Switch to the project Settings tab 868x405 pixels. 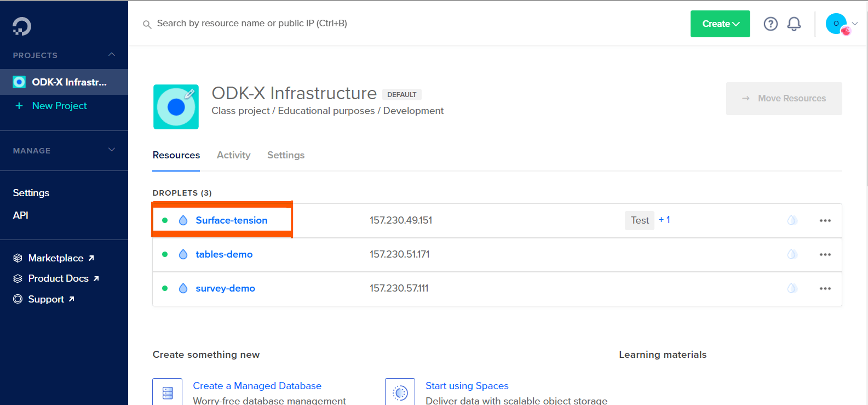click(286, 155)
